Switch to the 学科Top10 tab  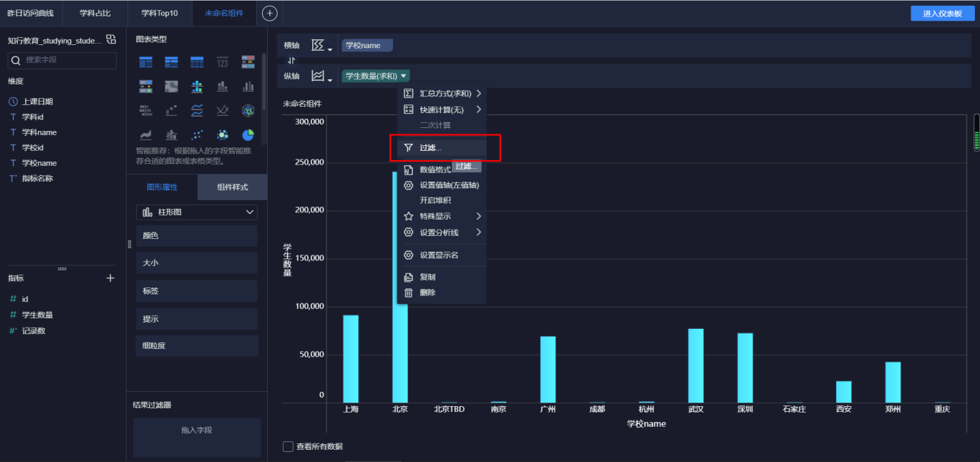[160, 13]
